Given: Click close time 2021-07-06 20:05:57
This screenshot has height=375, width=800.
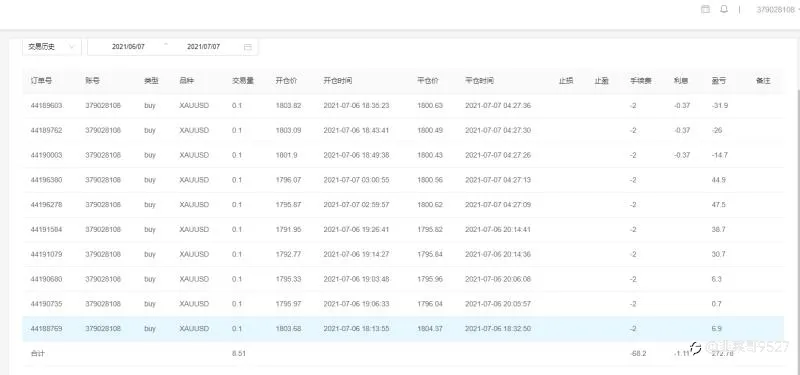Looking at the screenshot, I should pyautogui.click(x=498, y=304).
